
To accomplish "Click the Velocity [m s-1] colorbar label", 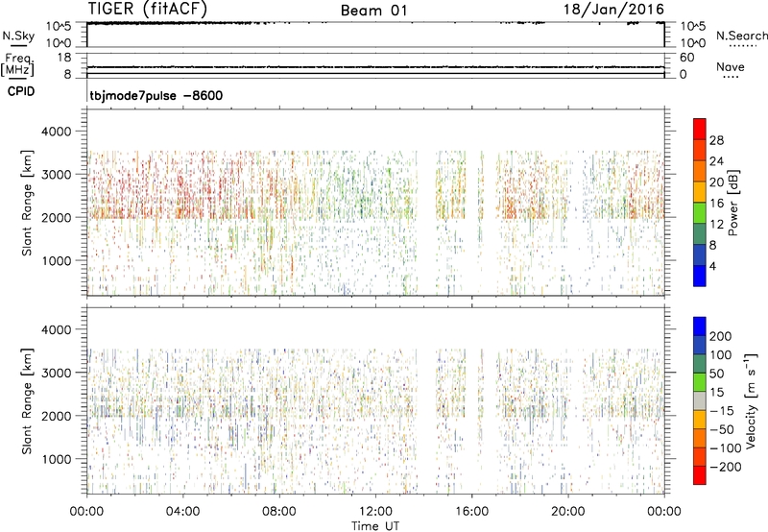I will click(x=751, y=400).
